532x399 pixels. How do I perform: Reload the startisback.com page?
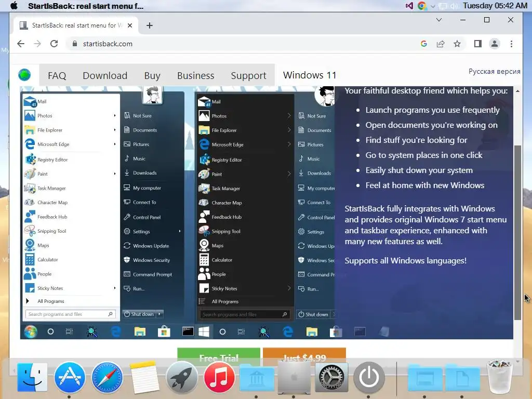pyautogui.click(x=54, y=44)
